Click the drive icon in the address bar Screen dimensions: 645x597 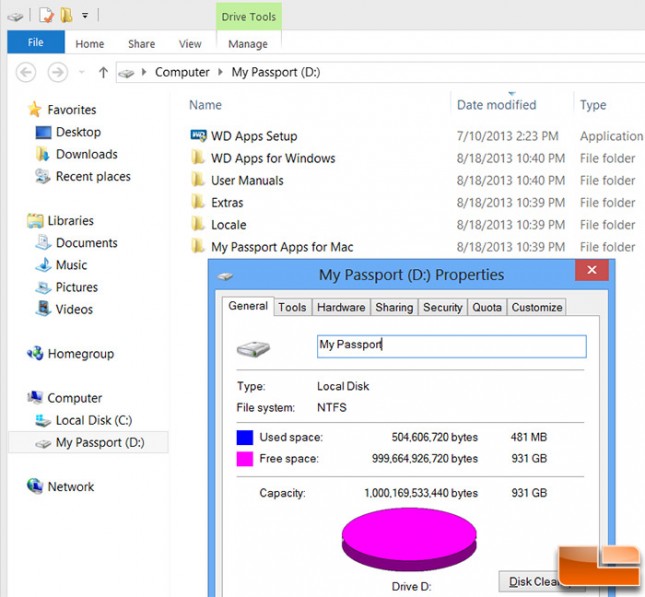click(126, 73)
